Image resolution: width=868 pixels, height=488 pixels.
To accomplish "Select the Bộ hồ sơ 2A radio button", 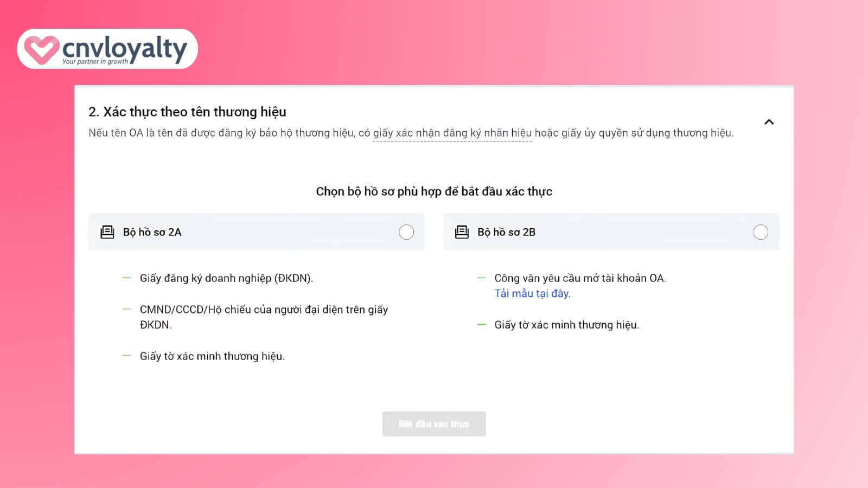I will tap(406, 232).
